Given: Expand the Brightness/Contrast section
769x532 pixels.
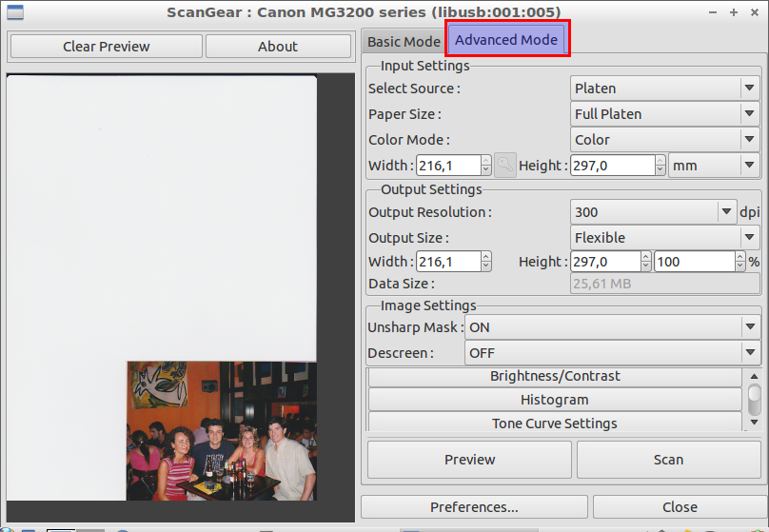Looking at the screenshot, I should point(554,376).
